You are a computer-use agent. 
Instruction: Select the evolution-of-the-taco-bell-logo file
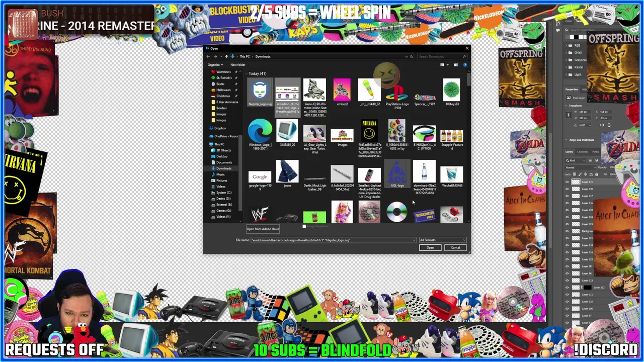pos(287,98)
